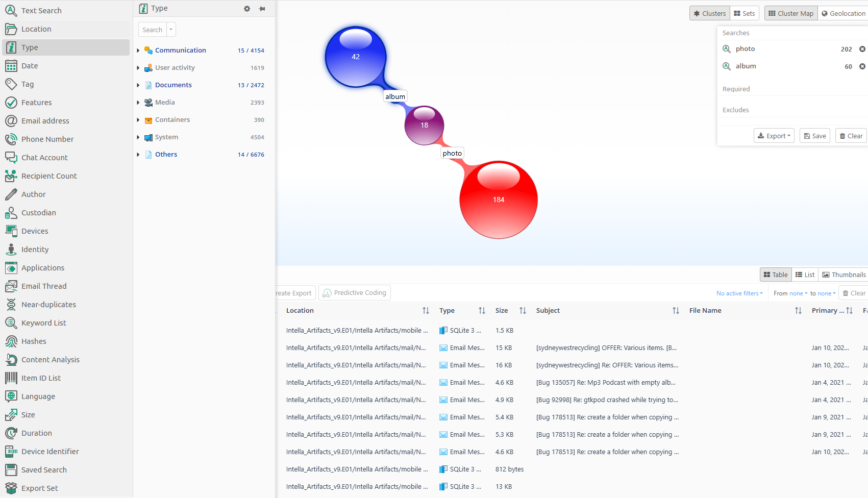Click the pin icon in Type panel header
The height and width of the screenshot is (498, 868).
[262, 9]
